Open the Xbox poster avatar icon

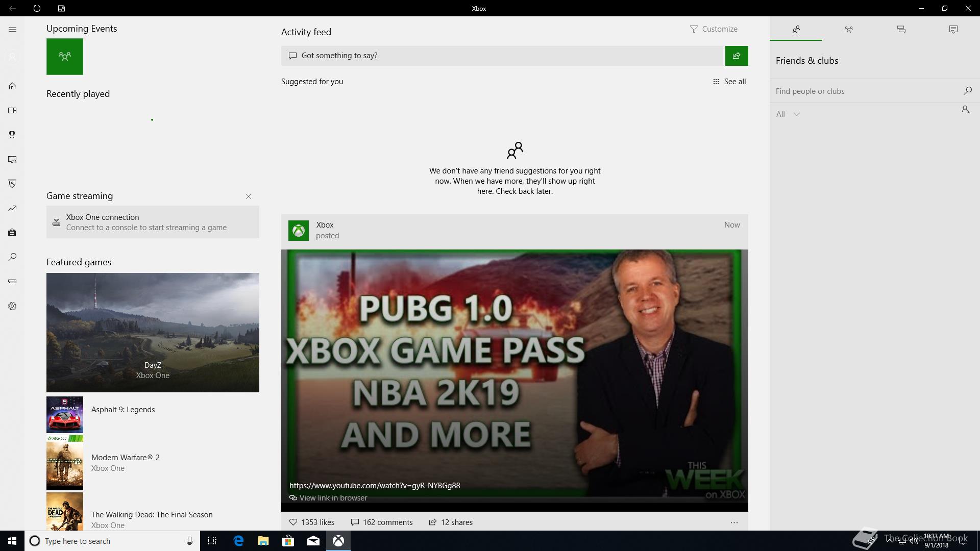(x=299, y=231)
